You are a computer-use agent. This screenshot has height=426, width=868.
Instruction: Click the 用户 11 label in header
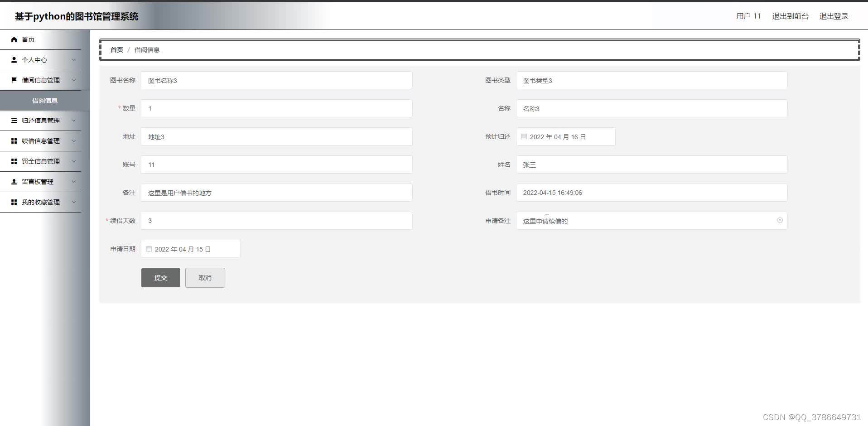(748, 16)
